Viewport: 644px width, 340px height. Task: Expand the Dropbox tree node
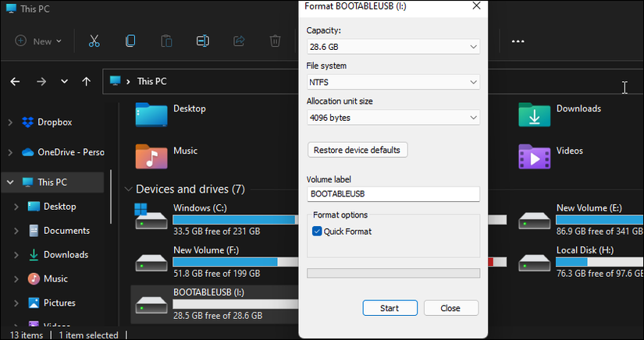[x=10, y=122]
